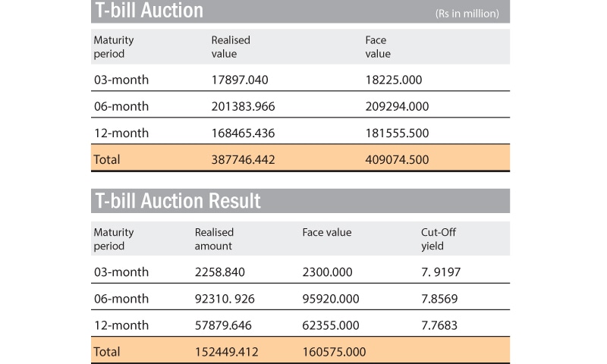Select the "Realised amount" column header
Viewport: 607px width, 364px height.
(x=214, y=239)
